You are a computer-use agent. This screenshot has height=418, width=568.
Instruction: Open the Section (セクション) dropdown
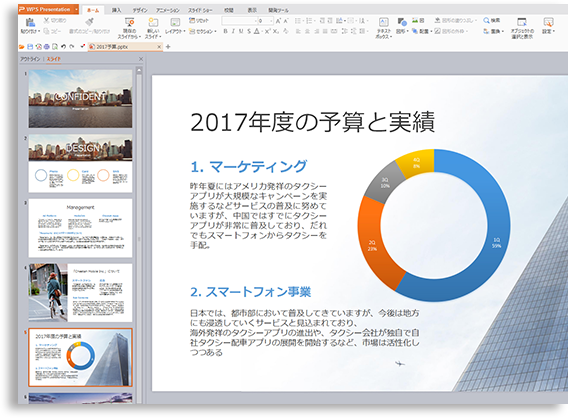coord(203,32)
